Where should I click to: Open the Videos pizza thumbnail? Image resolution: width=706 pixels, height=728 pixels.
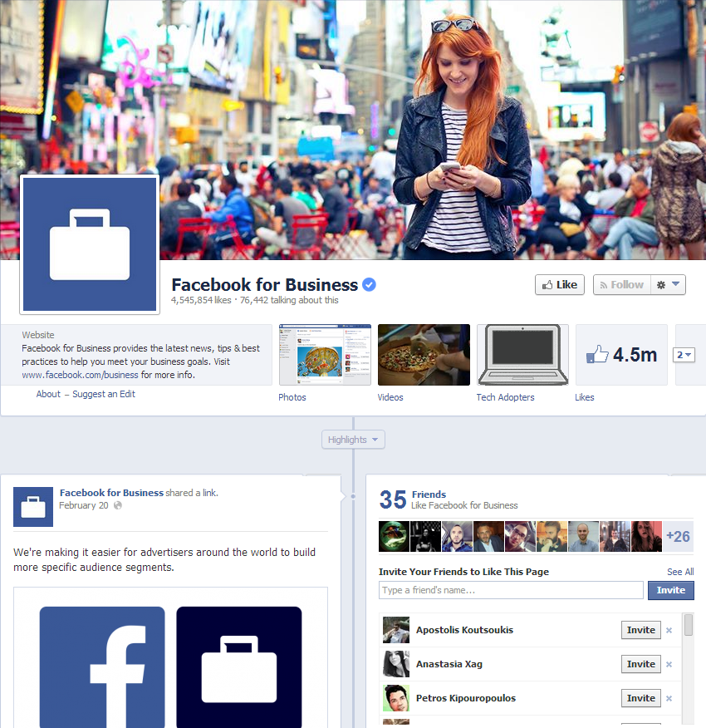point(424,355)
